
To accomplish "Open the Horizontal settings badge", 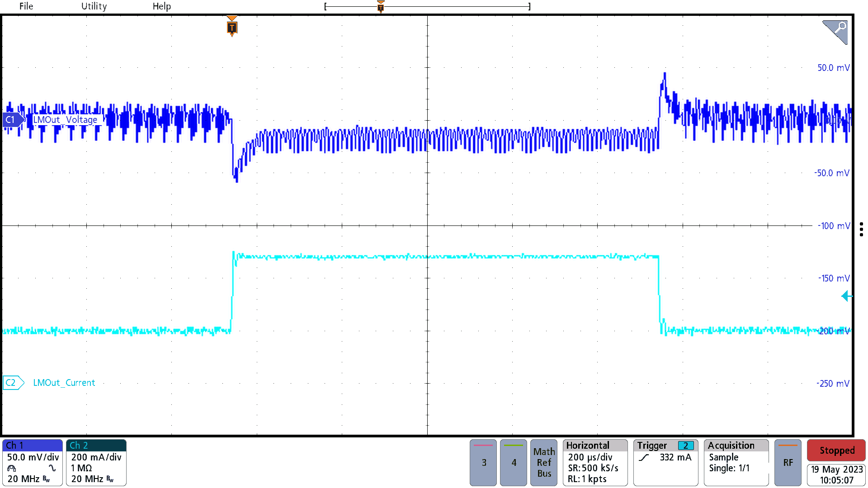I will pos(595,462).
